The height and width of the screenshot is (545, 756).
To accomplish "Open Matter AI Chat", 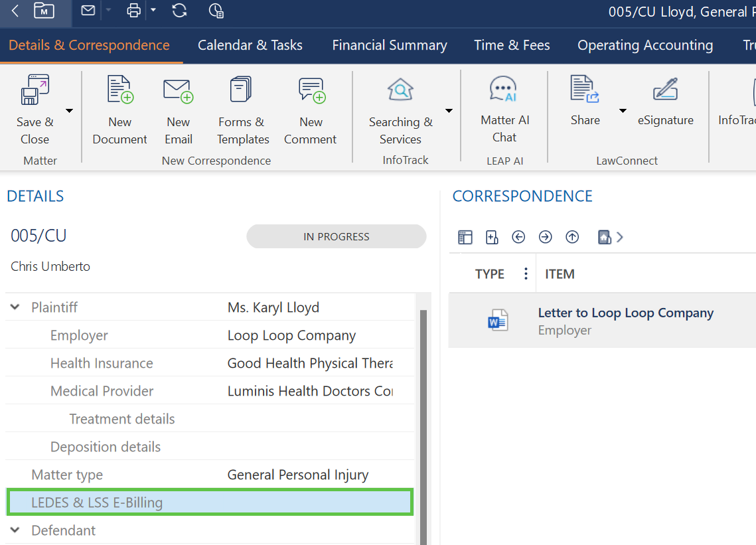I will click(x=504, y=89).
